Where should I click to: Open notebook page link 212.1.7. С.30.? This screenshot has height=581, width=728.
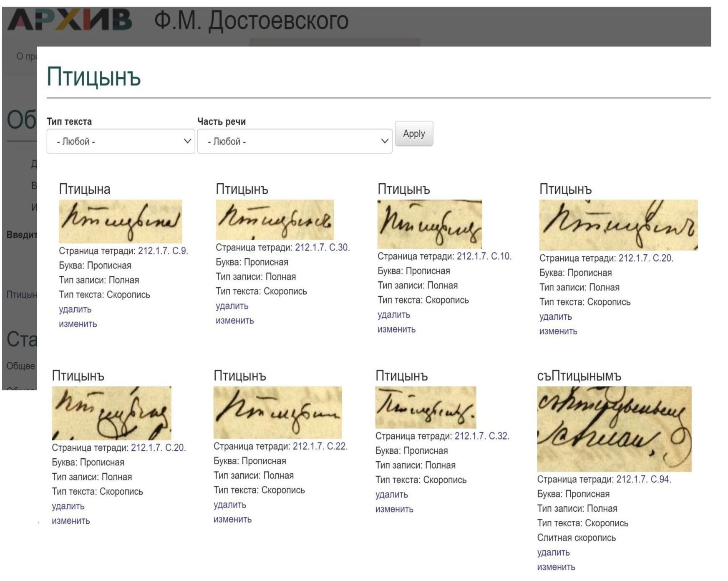pos(322,248)
